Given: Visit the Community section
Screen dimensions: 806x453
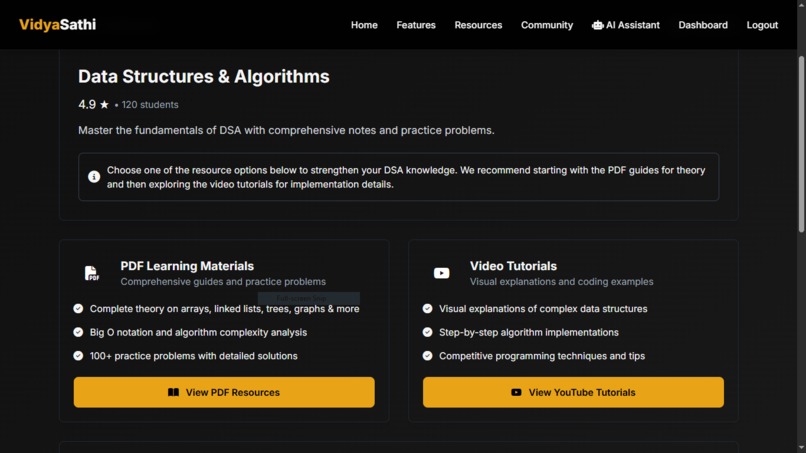Looking at the screenshot, I should (547, 25).
